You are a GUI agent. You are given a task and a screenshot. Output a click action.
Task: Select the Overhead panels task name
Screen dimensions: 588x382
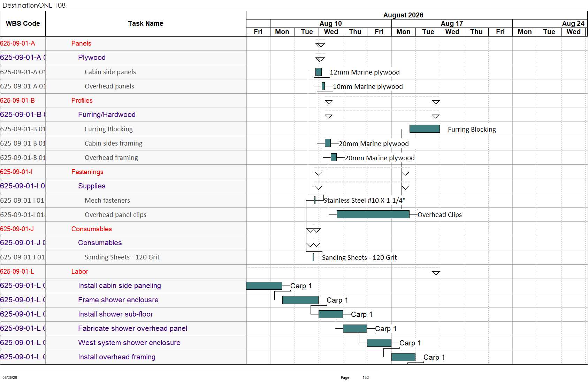pos(109,86)
